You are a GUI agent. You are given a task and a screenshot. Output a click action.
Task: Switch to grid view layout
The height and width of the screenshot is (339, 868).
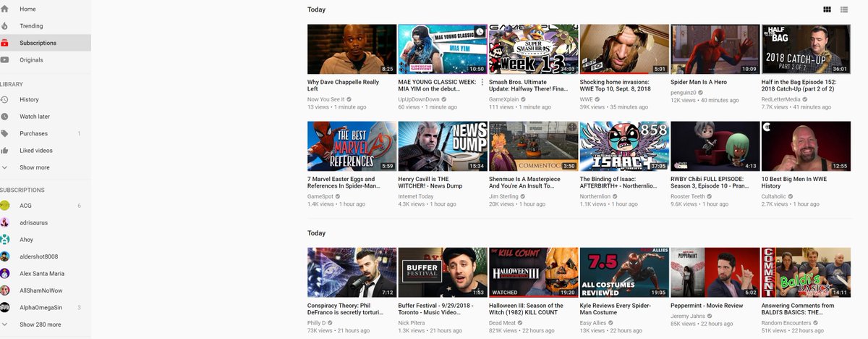tap(827, 9)
